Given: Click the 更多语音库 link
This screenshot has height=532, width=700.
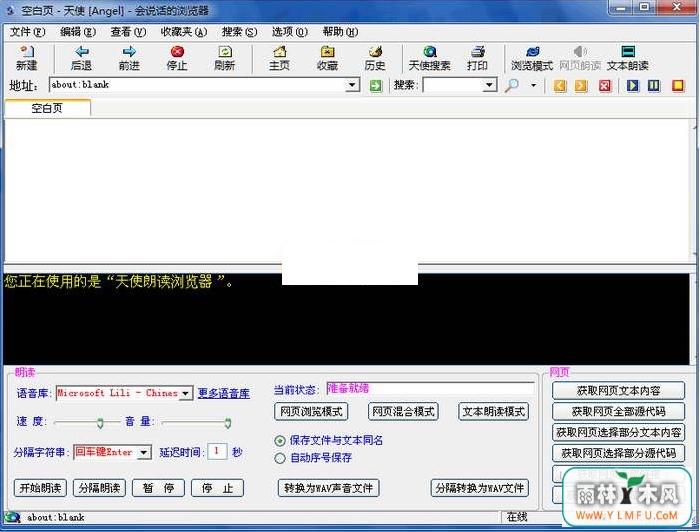Looking at the screenshot, I should click(x=224, y=393).
